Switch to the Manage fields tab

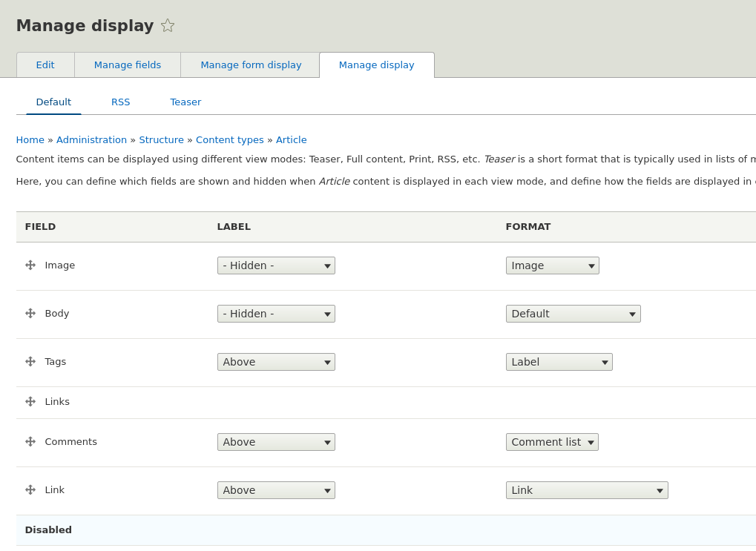click(128, 65)
